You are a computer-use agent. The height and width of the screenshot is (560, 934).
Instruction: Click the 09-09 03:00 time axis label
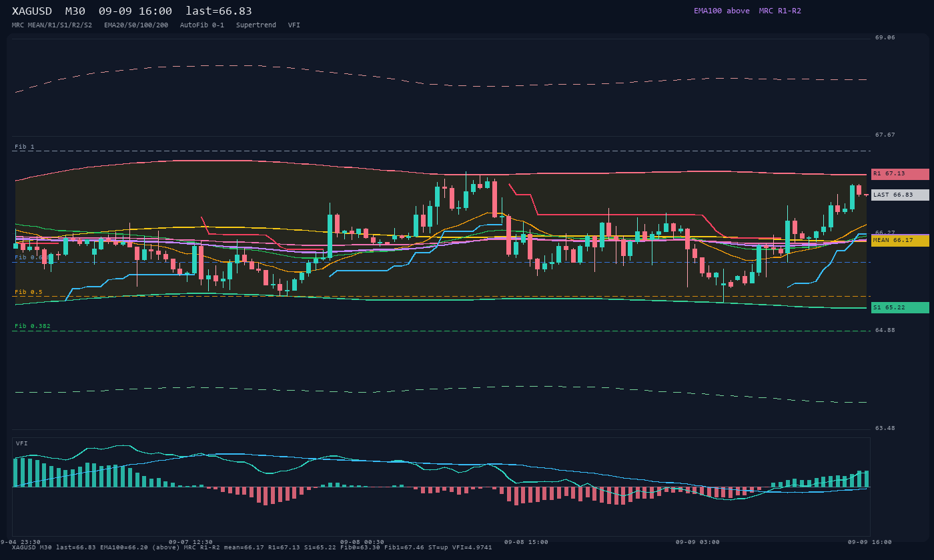698,542
